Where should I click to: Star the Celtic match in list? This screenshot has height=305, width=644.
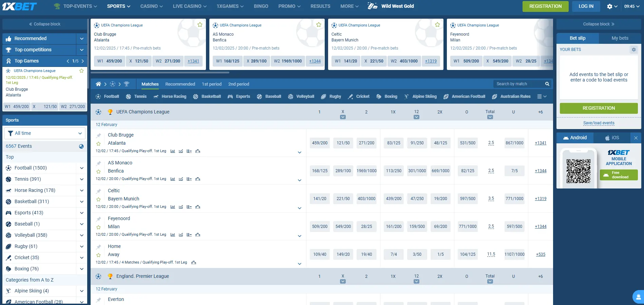coord(98,199)
